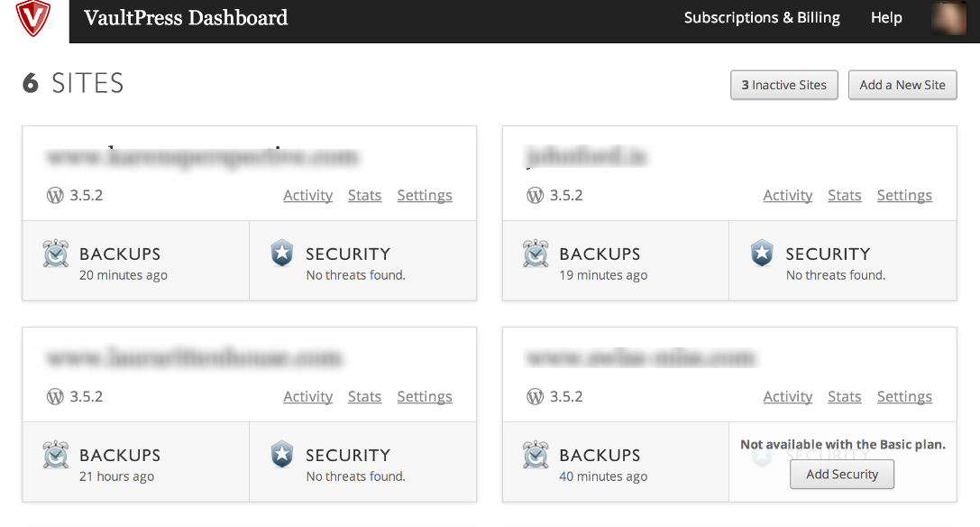This screenshot has height=527, width=980.
Task: Click the security shield icon in the top-right site card
Action: click(x=762, y=254)
